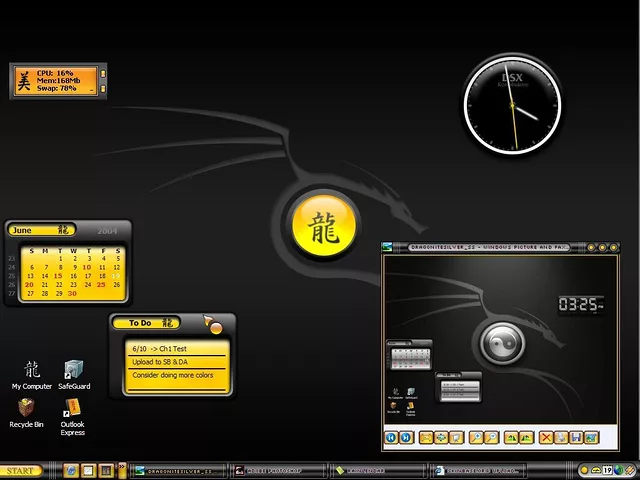Go to next image in picture viewer
The image size is (640, 480).
pos(406,437)
